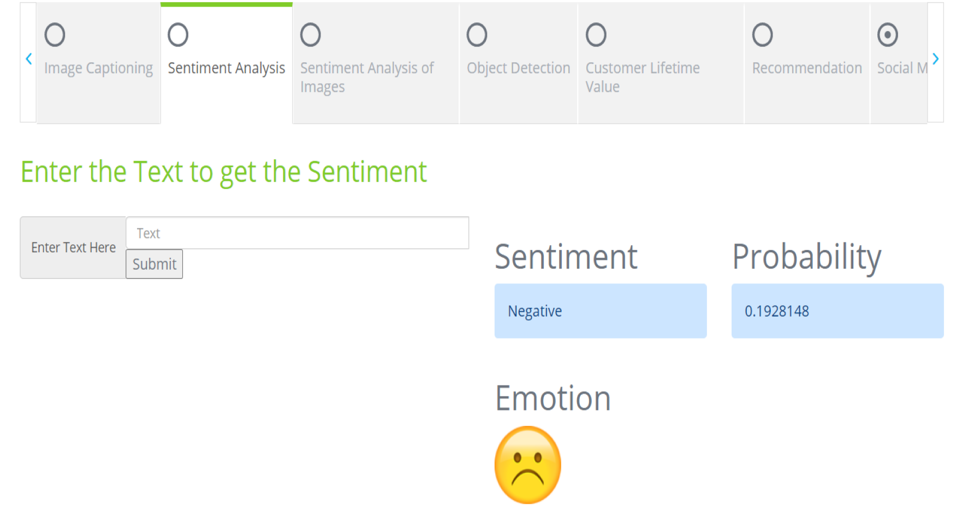Select the Sentiment Analysis radio circle
Image resolution: width=980 pixels, height=523 pixels.
(x=178, y=35)
